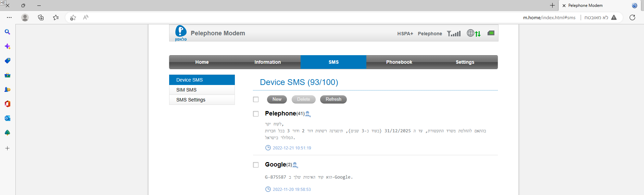The image size is (644, 195).
Task: Open the Outlook icon in sidebar
Action: [7, 118]
